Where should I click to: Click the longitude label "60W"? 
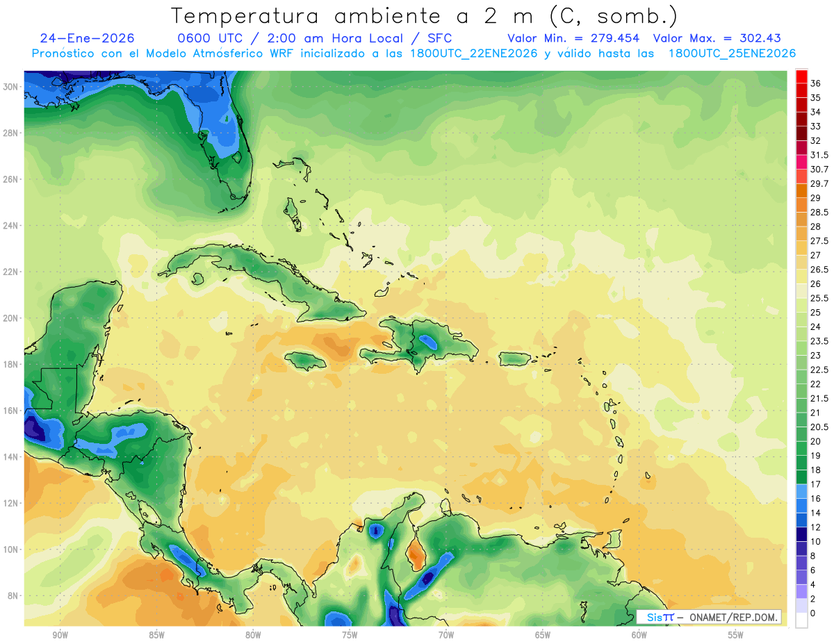[639, 635]
